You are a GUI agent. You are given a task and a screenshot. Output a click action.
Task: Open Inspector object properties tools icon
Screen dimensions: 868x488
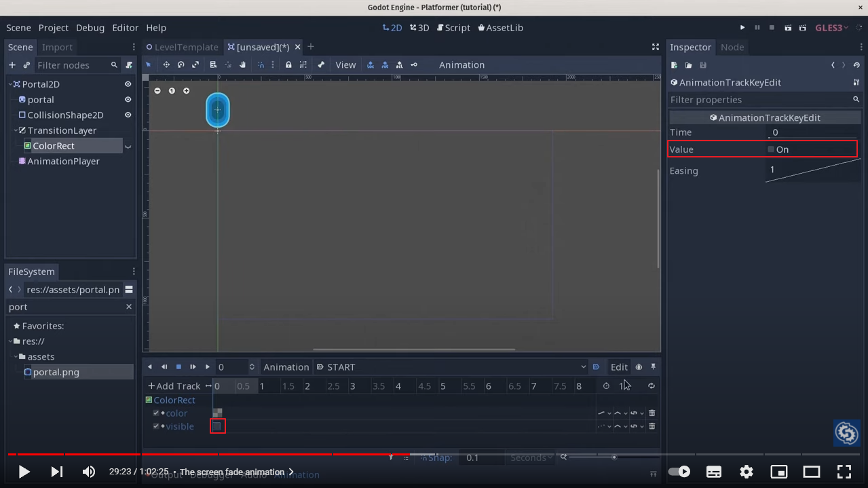(x=856, y=82)
